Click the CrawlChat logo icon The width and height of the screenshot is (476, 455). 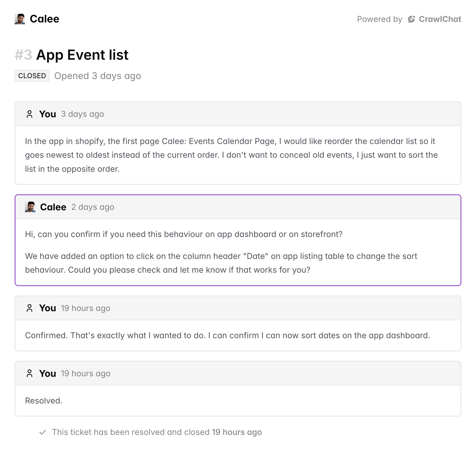411,19
